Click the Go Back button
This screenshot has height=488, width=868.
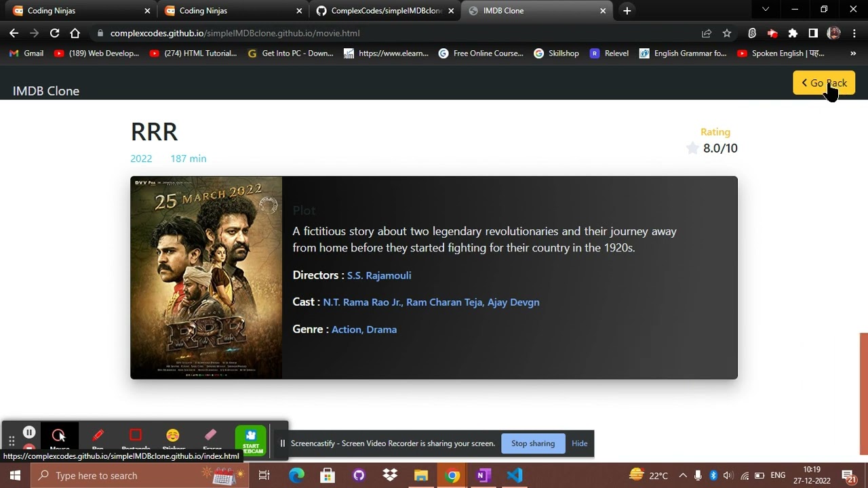824,83
